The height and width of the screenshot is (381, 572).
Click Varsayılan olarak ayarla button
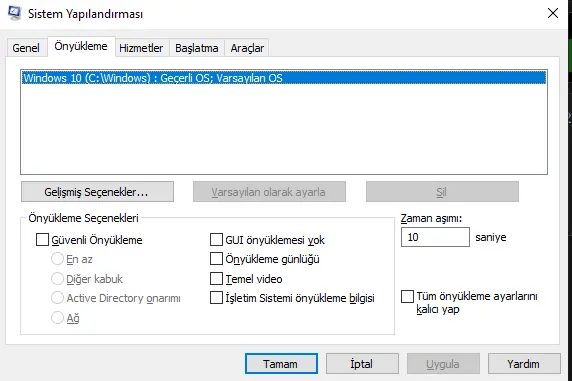[x=269, y=192]
